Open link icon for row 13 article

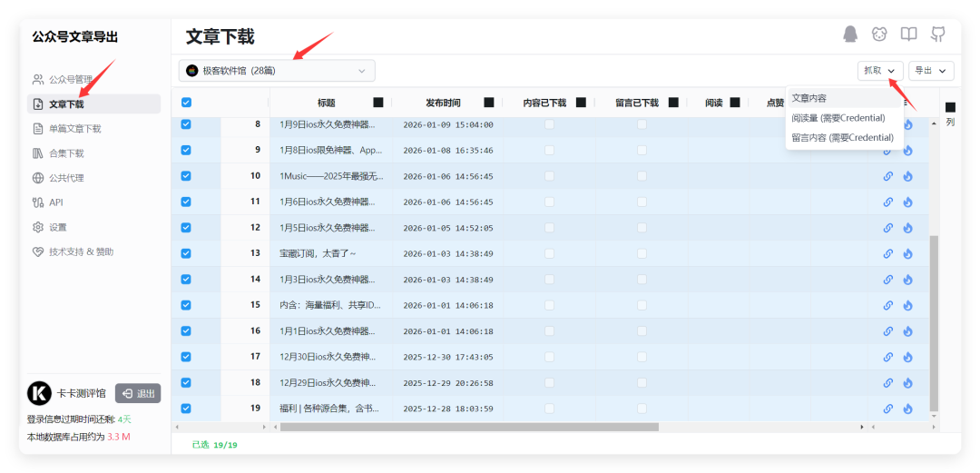887,253
